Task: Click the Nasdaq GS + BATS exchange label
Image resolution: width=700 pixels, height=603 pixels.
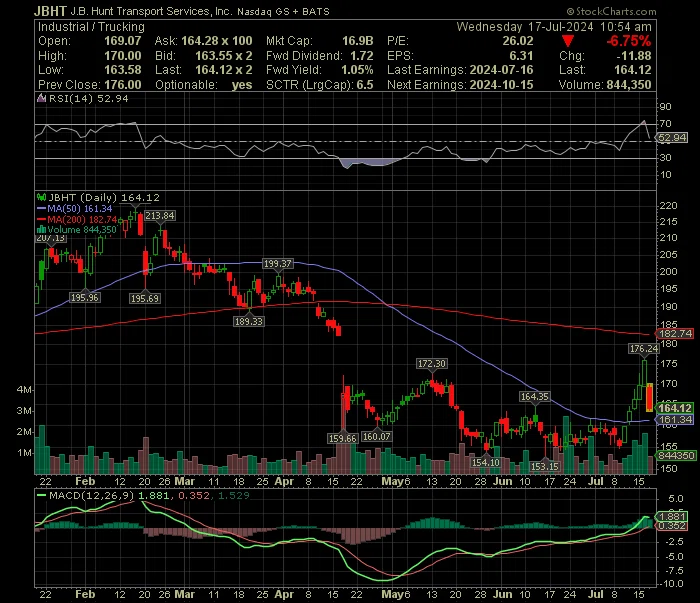Action: click(x=283, y=12)
